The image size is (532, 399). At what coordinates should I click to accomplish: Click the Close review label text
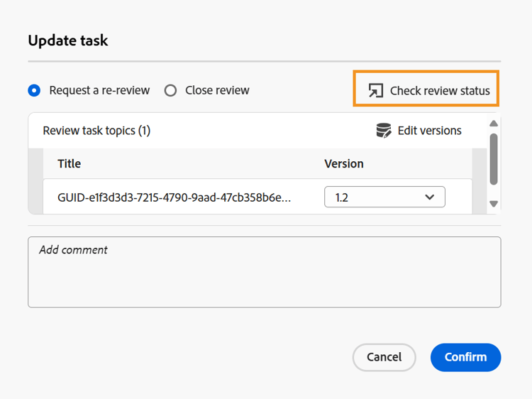point(217,90)
